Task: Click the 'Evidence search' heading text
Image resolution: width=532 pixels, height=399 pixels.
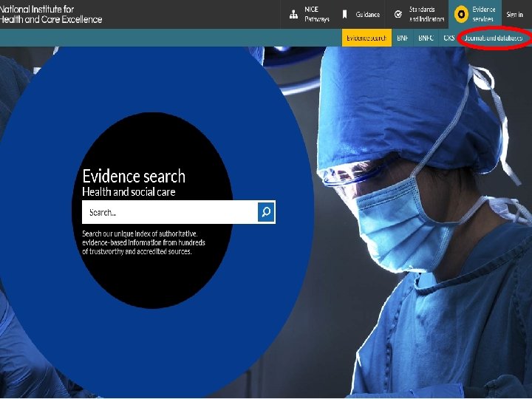Action: 134,176
